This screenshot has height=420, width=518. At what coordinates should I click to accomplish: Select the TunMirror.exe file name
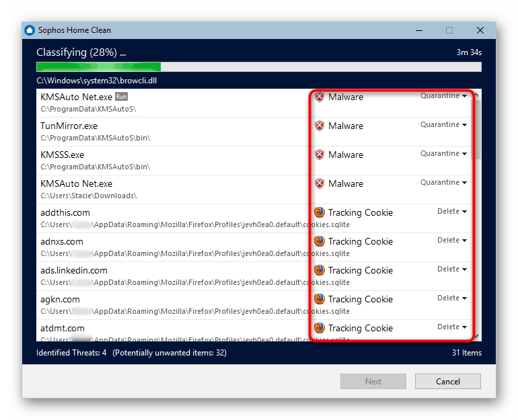click(x=69, y=126)
